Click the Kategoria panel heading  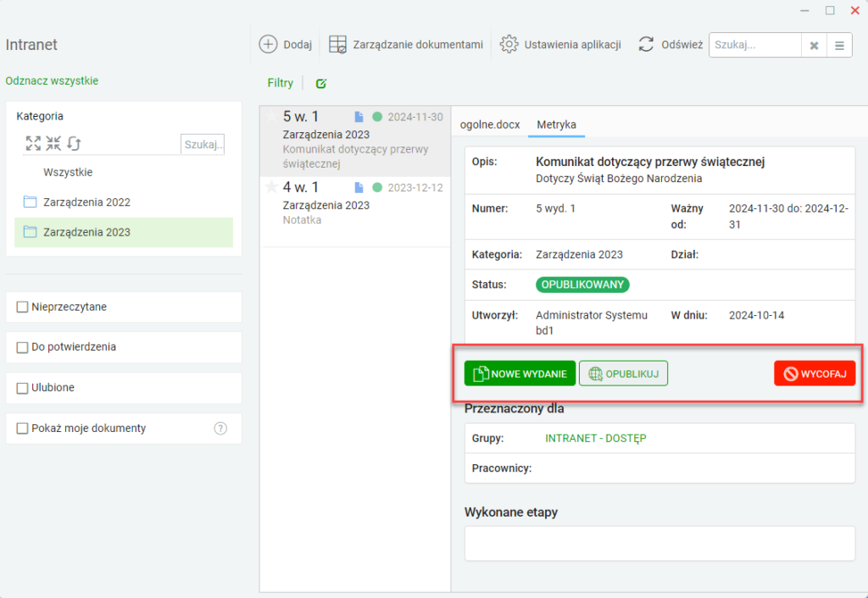40,116
